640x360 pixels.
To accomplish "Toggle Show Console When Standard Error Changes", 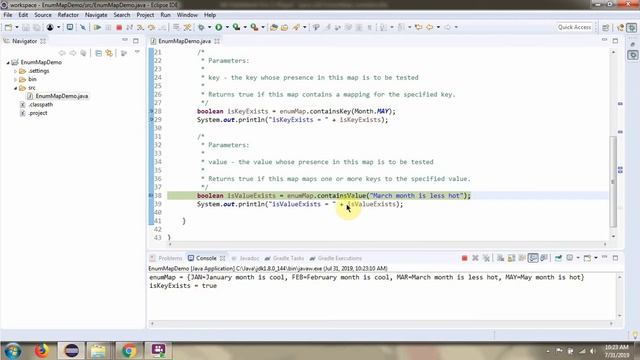I will click(544, 258).
